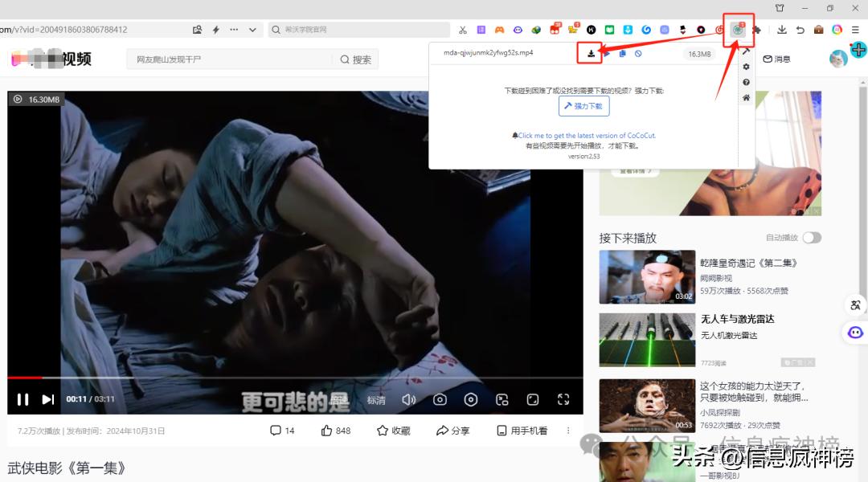Go to CoCoCut home icon
This screenshot has height=482, width=868.
click(x=746, y=97)
